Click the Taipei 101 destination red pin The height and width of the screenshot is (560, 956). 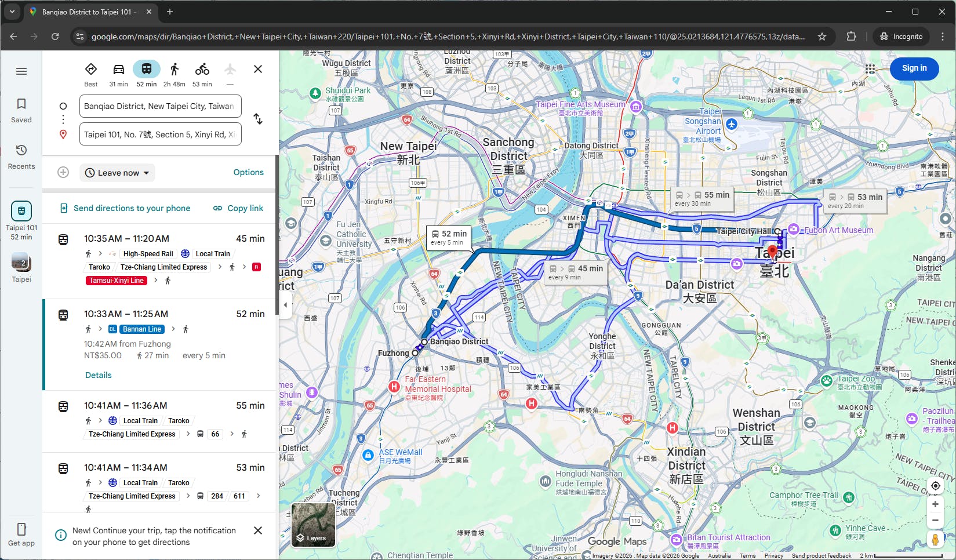pos(772,252)
